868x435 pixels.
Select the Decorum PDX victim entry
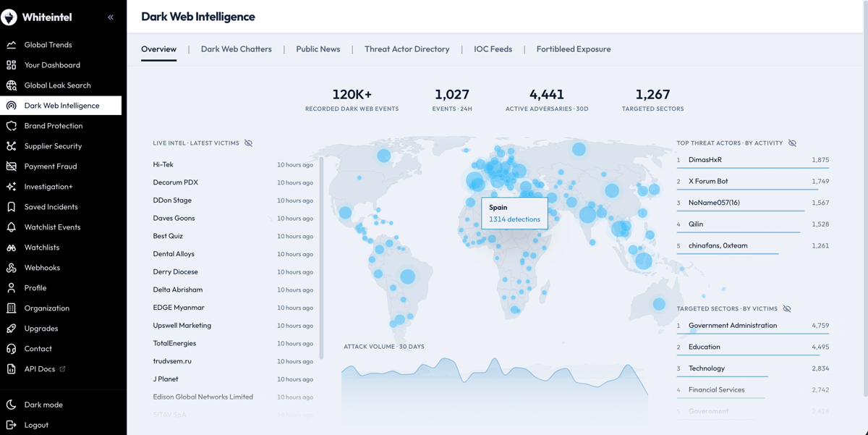233,182
